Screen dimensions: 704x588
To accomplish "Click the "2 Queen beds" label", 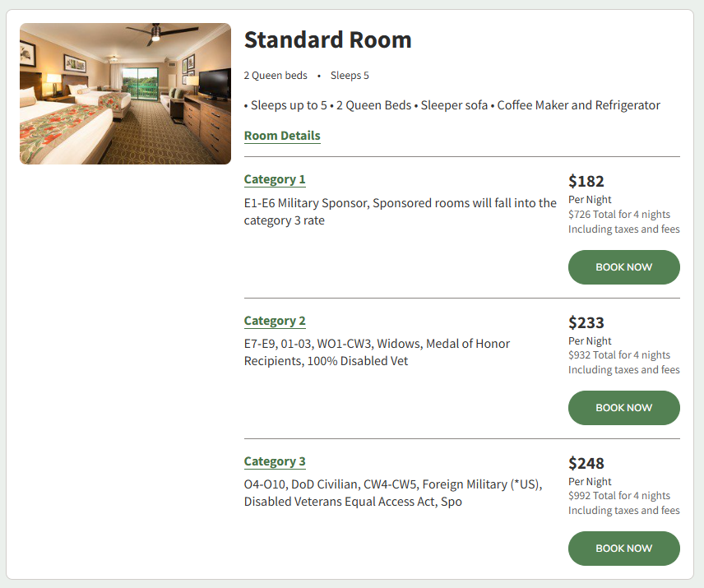I will (x=276, y=76).
